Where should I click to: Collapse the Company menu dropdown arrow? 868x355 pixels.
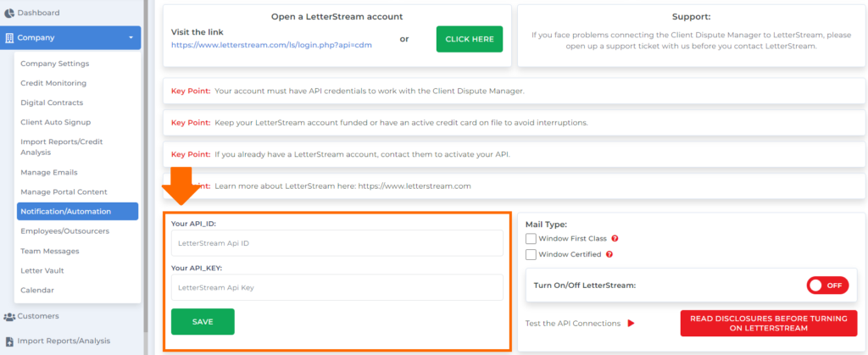tap(131, 38)
